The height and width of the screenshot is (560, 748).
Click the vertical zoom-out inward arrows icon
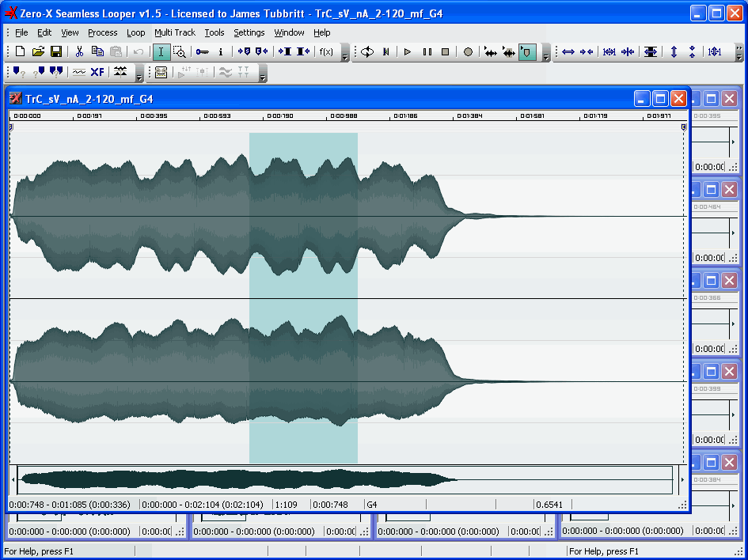(x=692, y=51)
